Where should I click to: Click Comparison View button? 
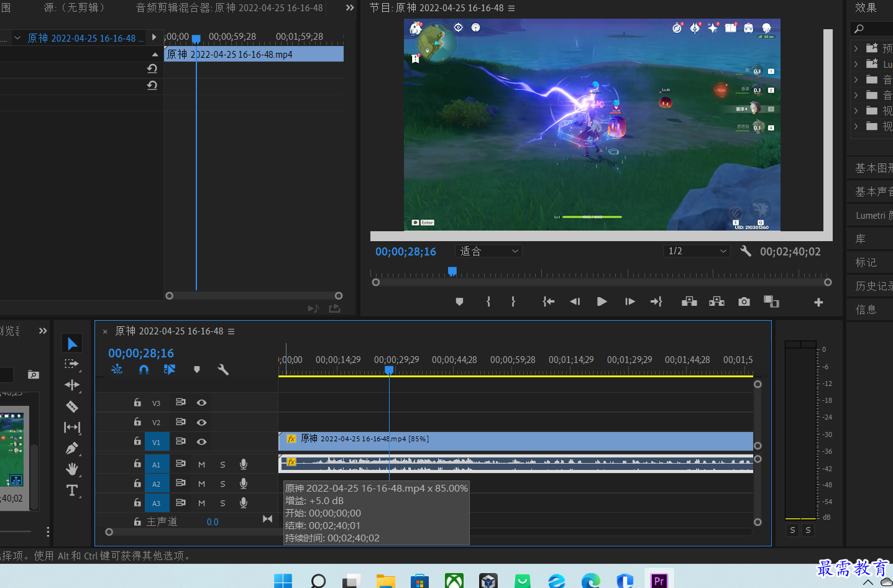pos(771,301)
